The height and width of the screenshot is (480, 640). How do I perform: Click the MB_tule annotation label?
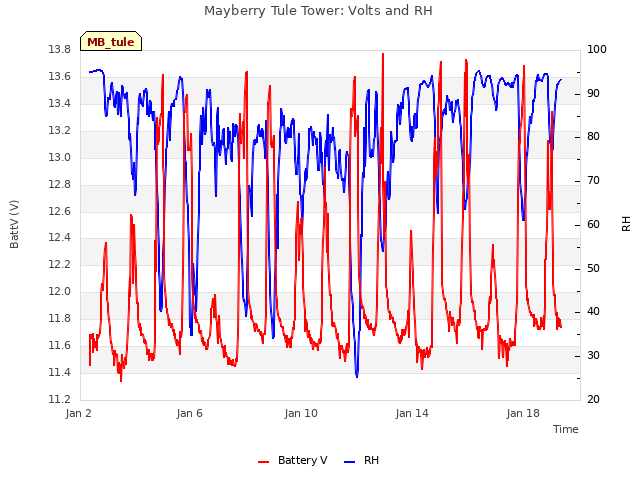111,41
